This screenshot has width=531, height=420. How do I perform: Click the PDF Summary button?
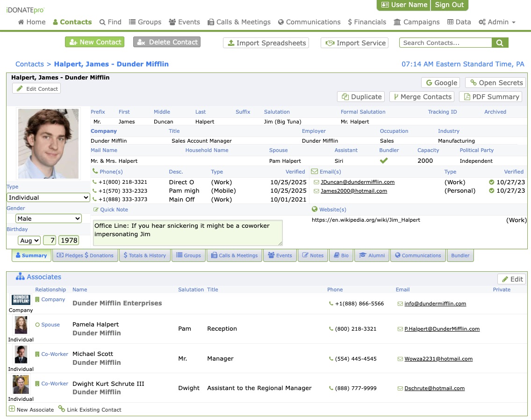pos(491,97)
